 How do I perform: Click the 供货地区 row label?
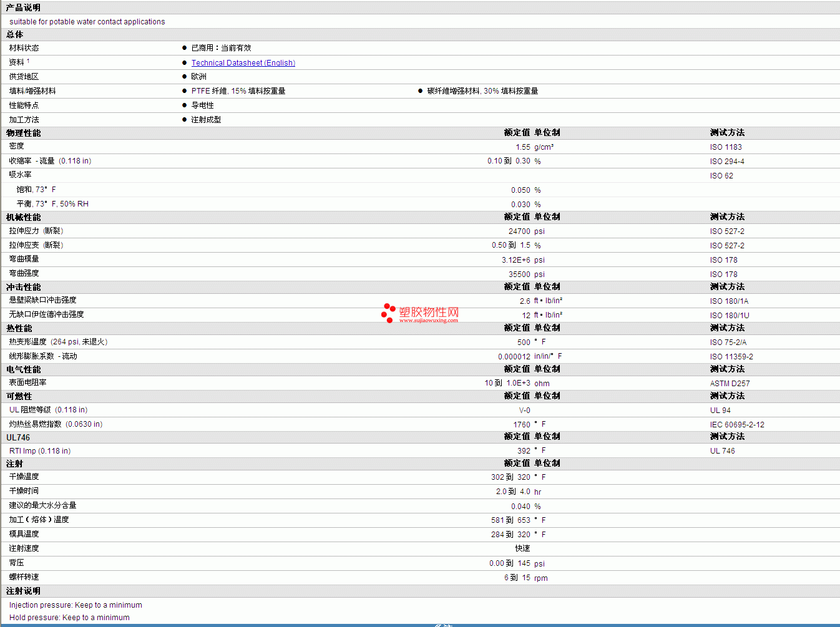coord(24,77)
